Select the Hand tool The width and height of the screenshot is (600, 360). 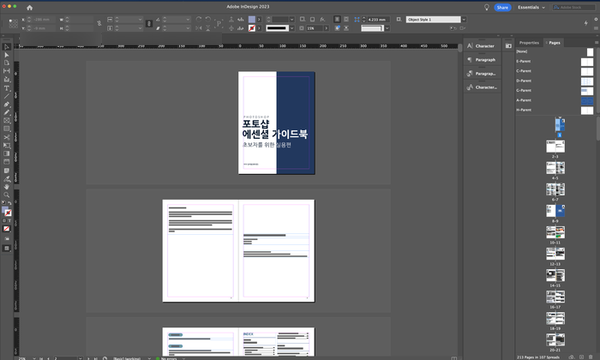click(x=7, y=187)
